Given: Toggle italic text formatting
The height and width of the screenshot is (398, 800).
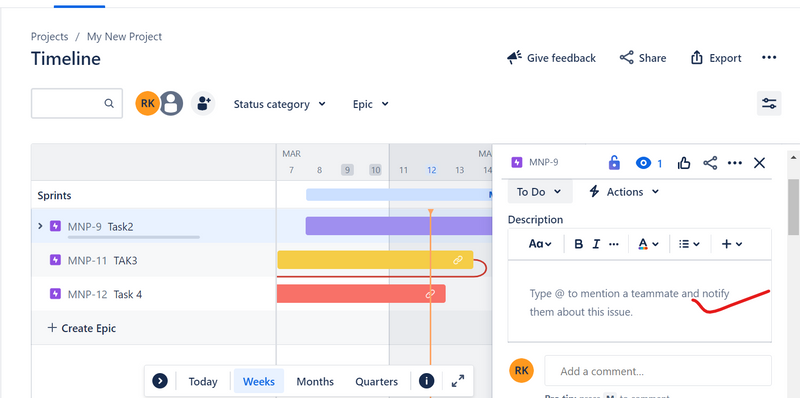Looking at the screenshot, I should point(596,244).
